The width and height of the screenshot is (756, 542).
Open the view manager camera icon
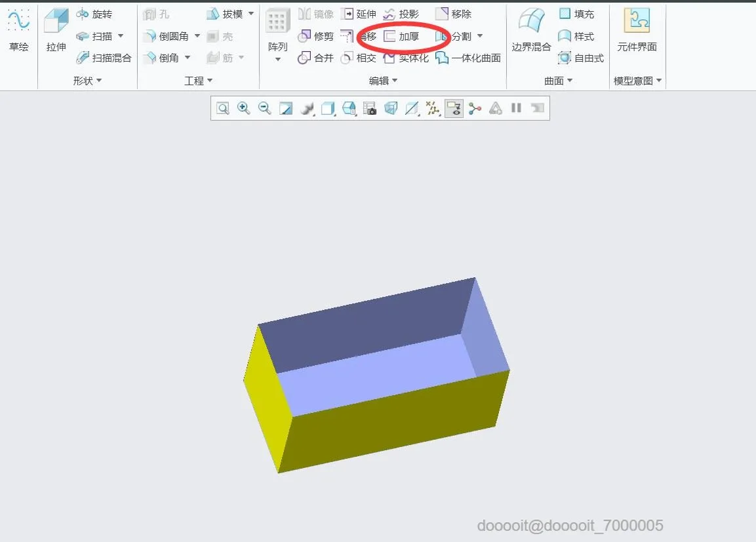(370, 108)
